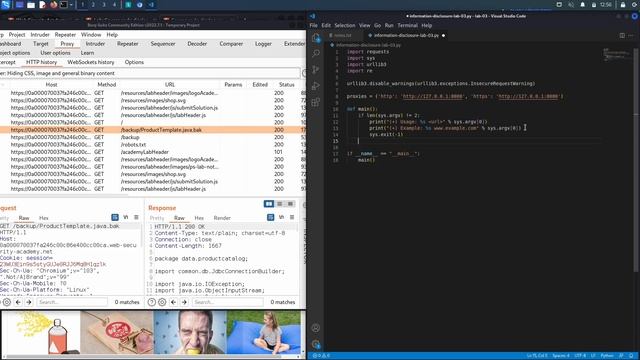Open Burp's Intruder menu
This screenshot has width=640, height=360.
coord(40,35)
